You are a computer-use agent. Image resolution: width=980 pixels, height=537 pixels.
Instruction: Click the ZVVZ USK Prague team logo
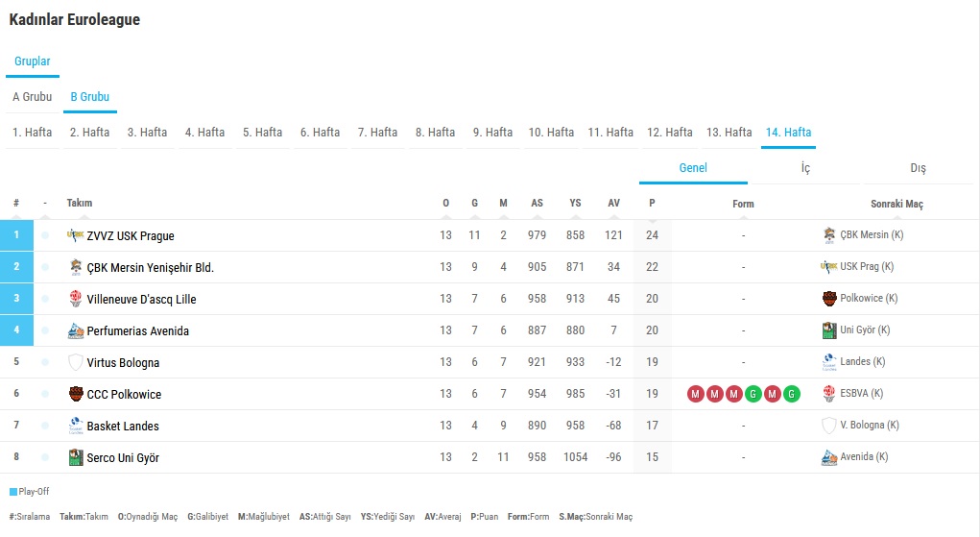coord(76,235)
